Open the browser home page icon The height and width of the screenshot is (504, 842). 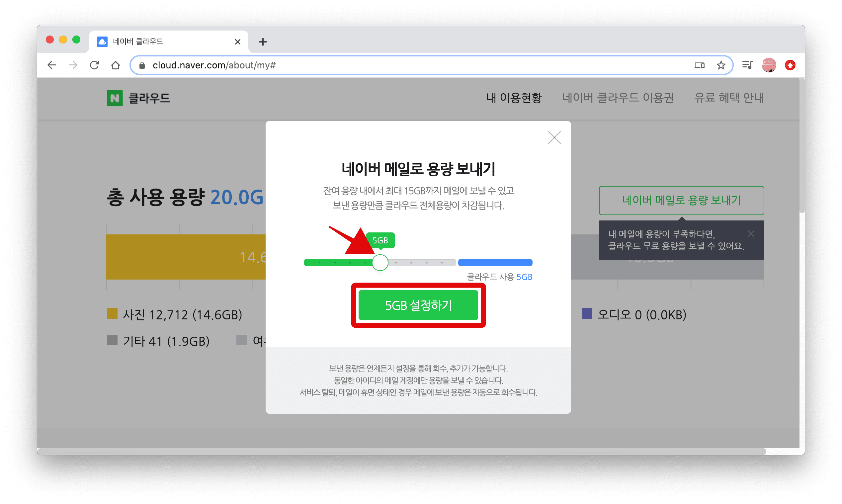coord(116,65)
